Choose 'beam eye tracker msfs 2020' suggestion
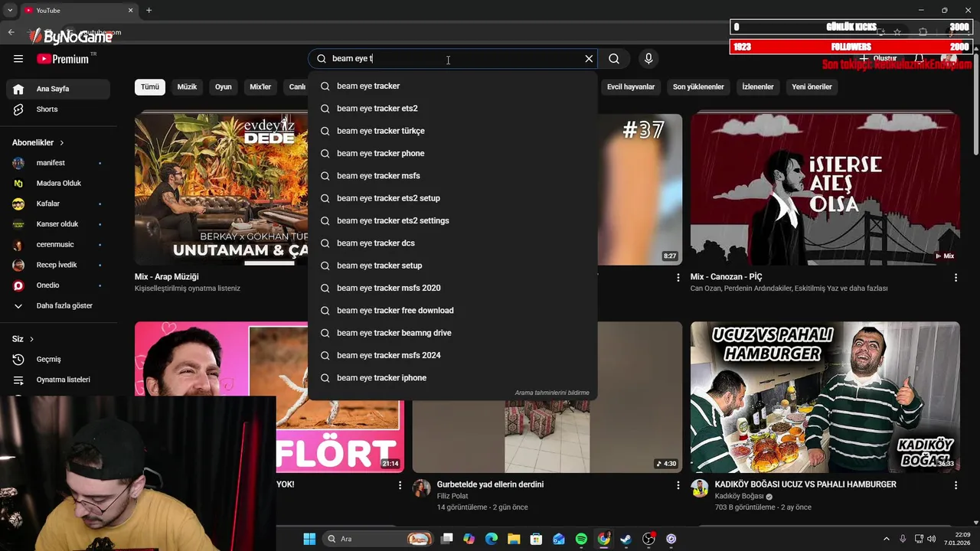 click(452, 288)
